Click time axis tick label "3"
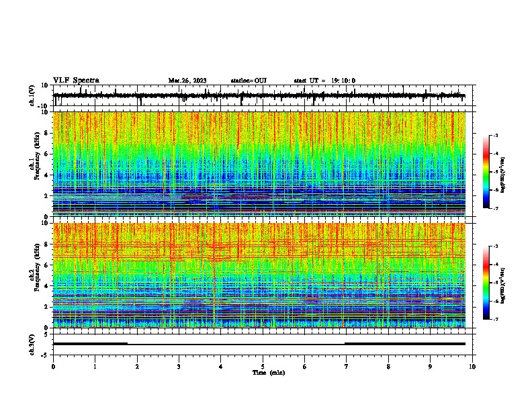The image size is (532, 411). click(179, 367)
